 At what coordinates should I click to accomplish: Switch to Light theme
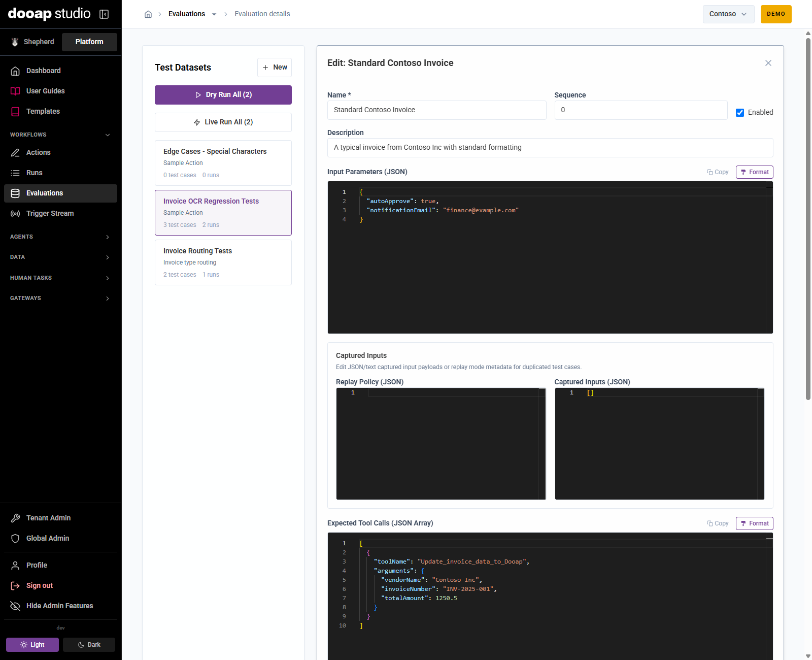coord(32,645)
